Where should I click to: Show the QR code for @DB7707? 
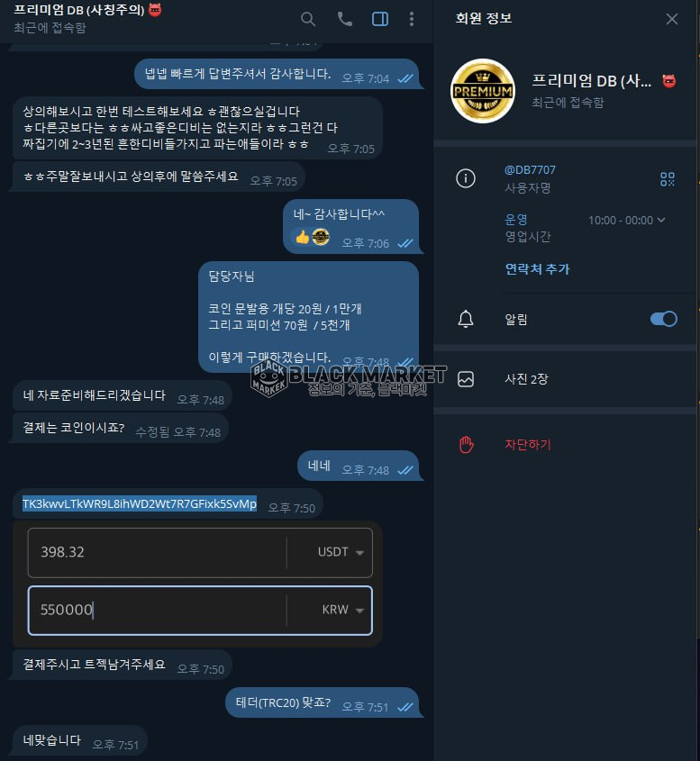coord(668,179)
